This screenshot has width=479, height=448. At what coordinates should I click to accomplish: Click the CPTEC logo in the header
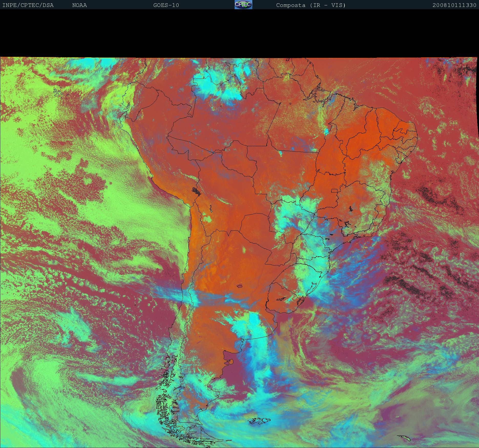point(243,5)
